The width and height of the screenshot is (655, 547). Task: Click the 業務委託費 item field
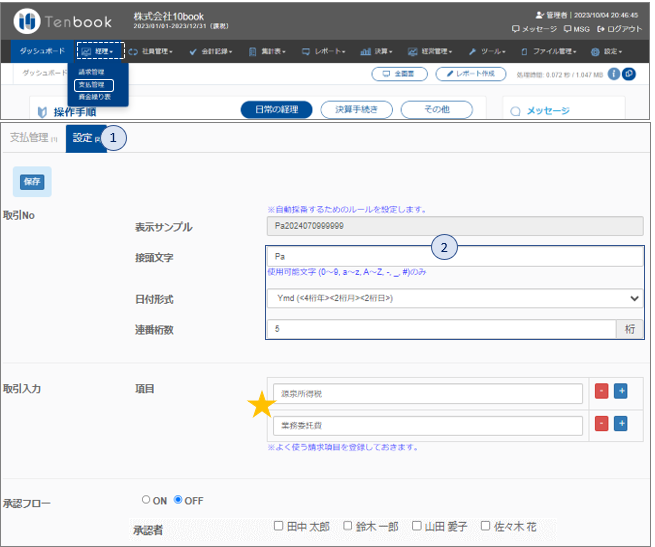tap(428, 426)
